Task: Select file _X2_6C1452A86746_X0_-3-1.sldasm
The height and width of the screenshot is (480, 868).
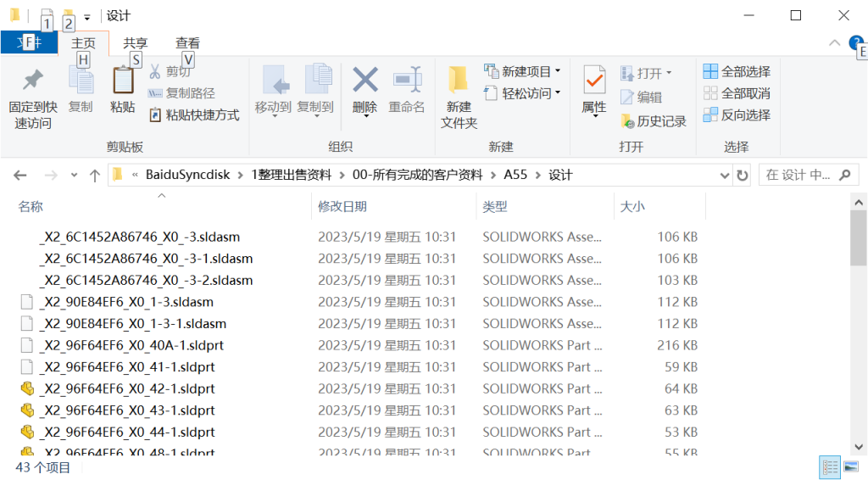Action: (x=146, y=259)
